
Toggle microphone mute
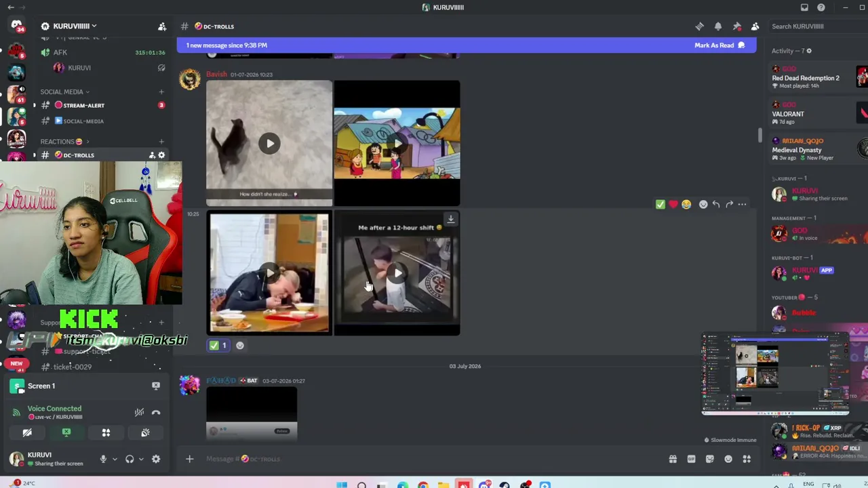[x=103, y=459]
